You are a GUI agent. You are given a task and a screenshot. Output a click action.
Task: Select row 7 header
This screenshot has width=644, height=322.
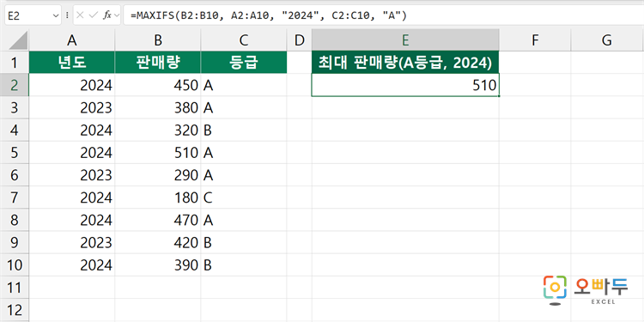[15, 198]
